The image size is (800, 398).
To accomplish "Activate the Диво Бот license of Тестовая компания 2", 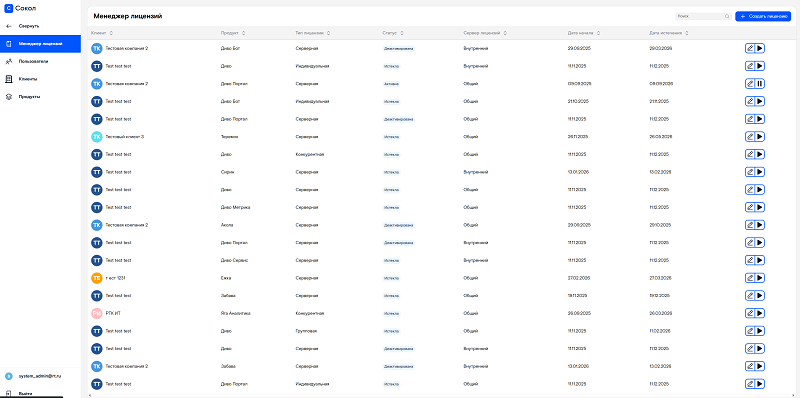I will click(760, 48).
